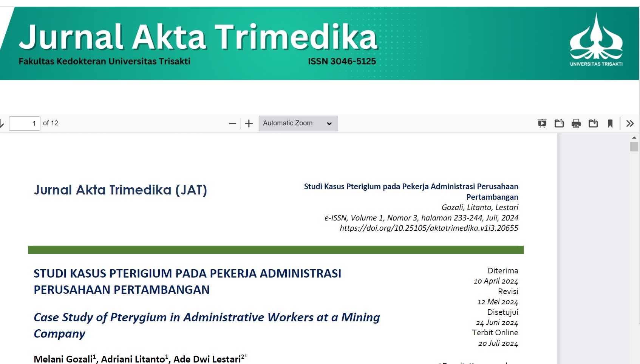
Task: Click the date '10 April 2024'
Action: pyautogui.click(x=496, y=281)
